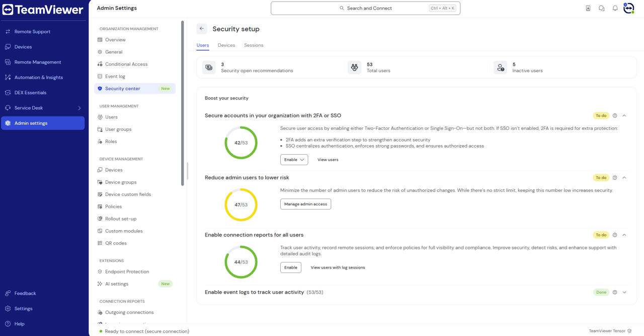644x336 pixels.
Task: Click Manage admin access button
Action: 305,204
